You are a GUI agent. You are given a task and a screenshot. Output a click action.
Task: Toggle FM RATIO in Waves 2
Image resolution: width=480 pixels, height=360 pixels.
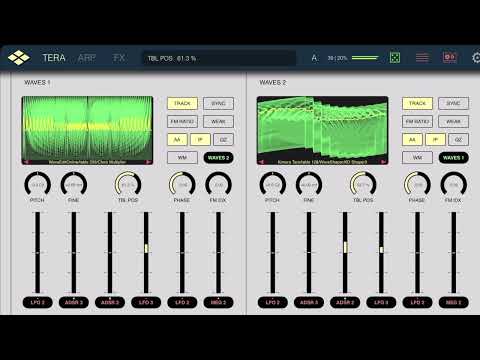tap(417, 121)
